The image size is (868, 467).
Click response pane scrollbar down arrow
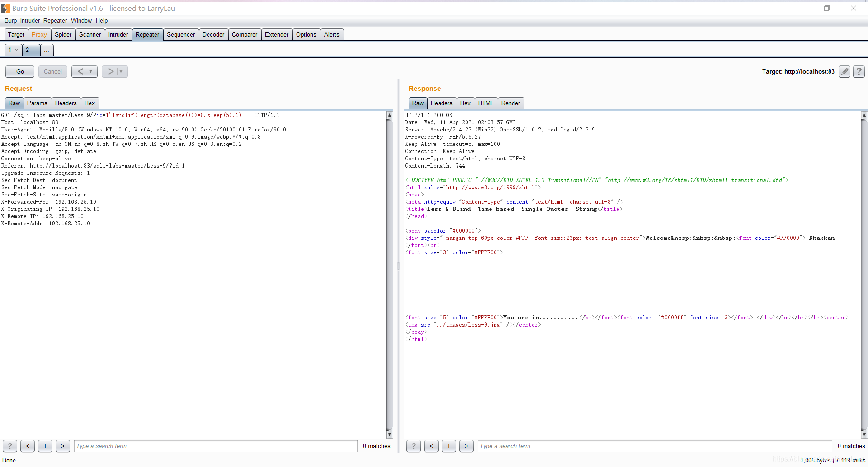click(x=864, y=434)
